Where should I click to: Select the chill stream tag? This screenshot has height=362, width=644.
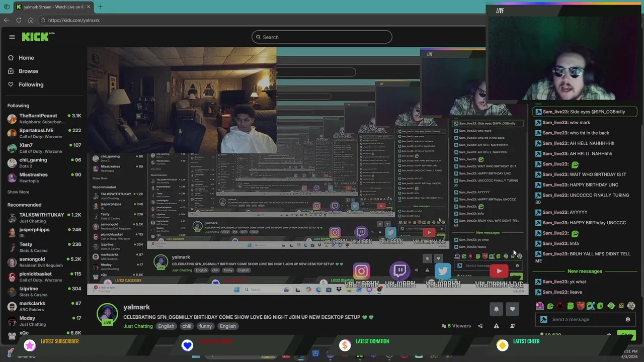click(x=187, y=326)
